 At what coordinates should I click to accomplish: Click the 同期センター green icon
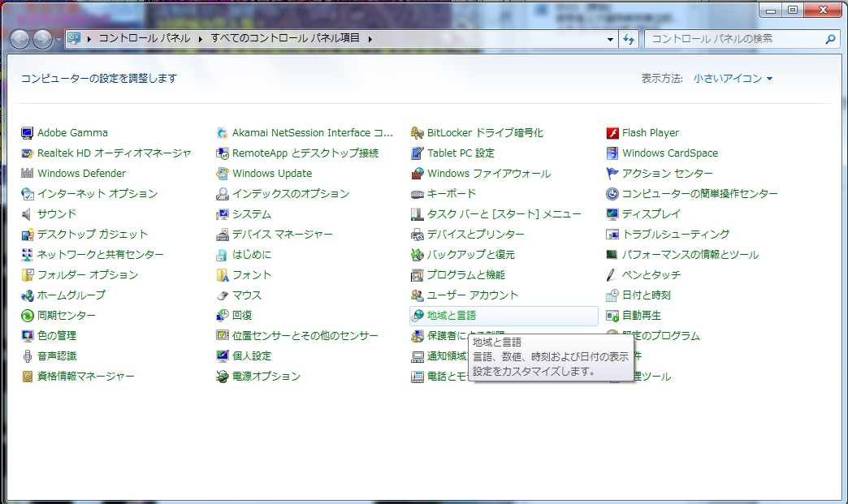(x=27, y=316)
